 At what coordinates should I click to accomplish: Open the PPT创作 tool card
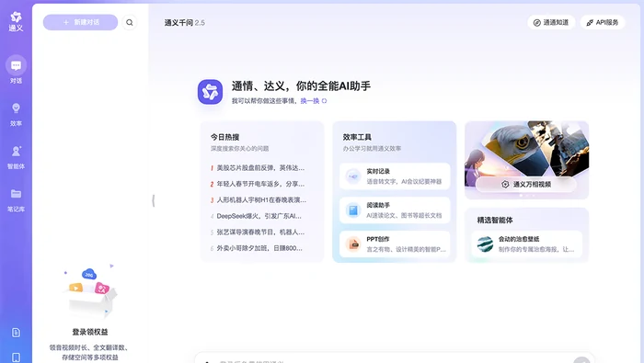click(395, 244)
